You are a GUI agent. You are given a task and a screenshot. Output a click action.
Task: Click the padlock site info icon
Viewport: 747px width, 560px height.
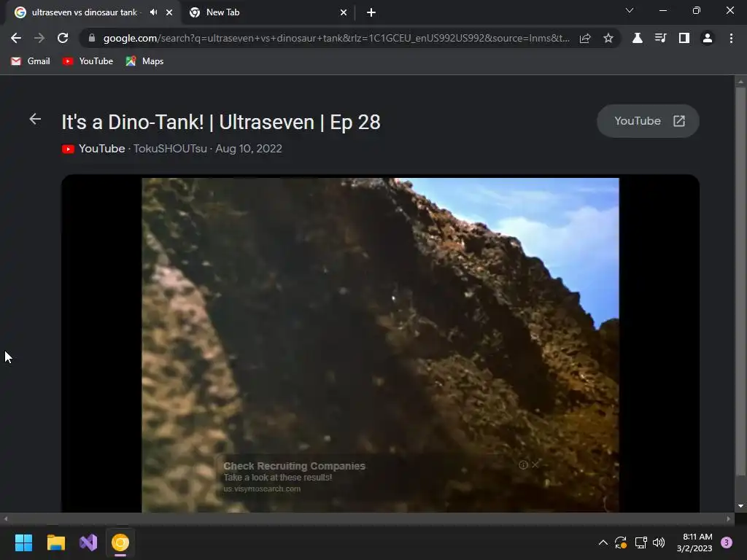pos(92,38)
